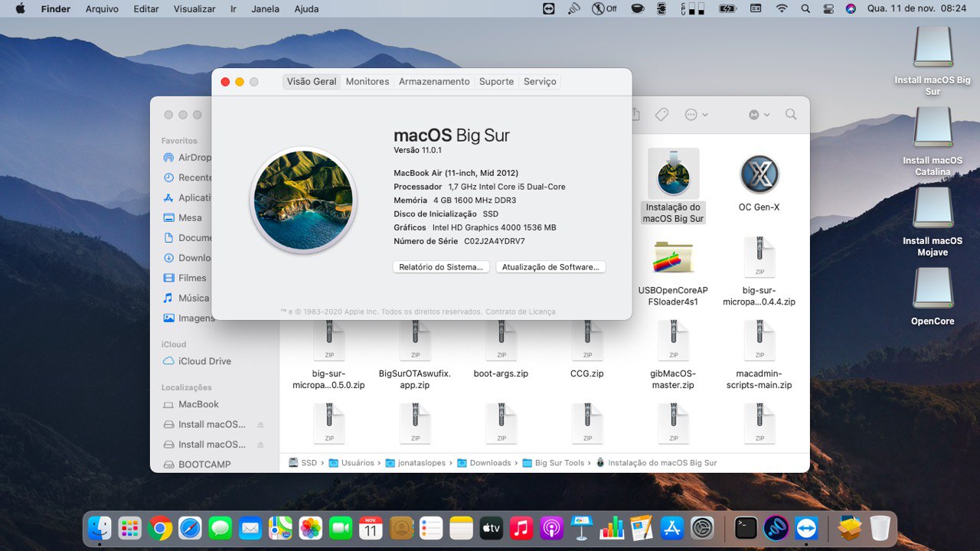Viewport: 980px width, 551px height.
Task: Open Calendar showing 11 in Dock
Action: [371, 528]
